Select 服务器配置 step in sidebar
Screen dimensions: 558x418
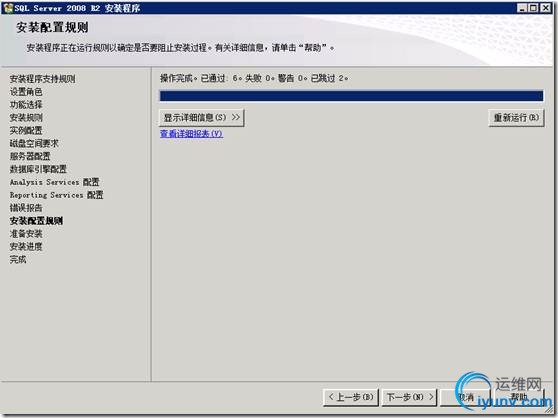tap(30, 156)
